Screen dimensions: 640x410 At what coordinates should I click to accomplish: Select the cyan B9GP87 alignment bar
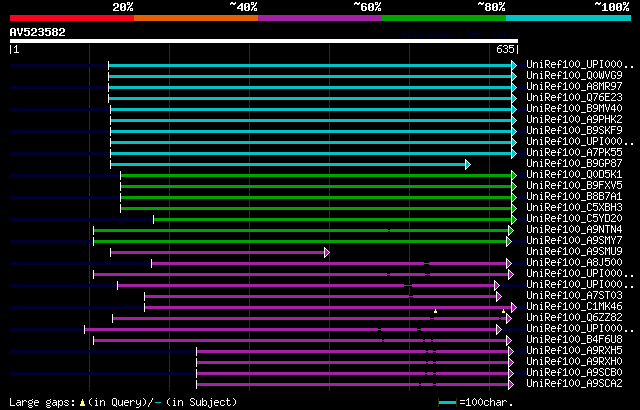[288, 164]
